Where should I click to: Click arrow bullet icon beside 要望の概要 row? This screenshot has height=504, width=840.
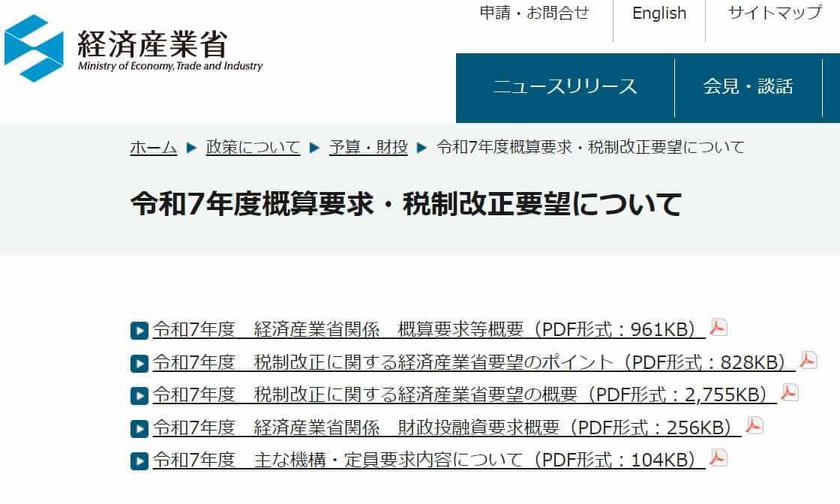pos(139,396)
